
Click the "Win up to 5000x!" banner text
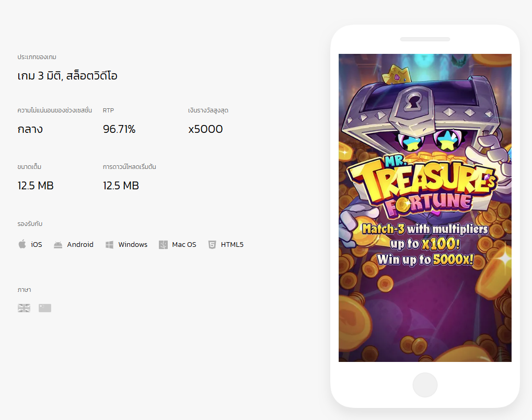[x=425, y=260]
